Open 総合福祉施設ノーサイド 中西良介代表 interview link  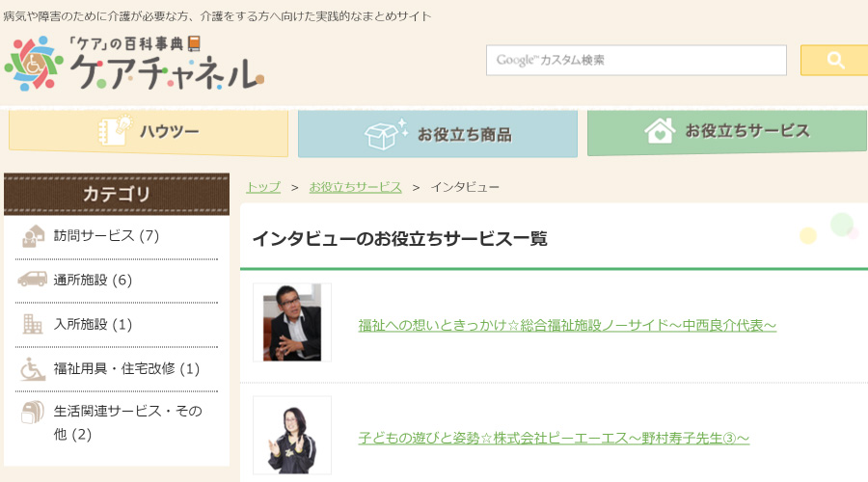[x=567, y=326]
